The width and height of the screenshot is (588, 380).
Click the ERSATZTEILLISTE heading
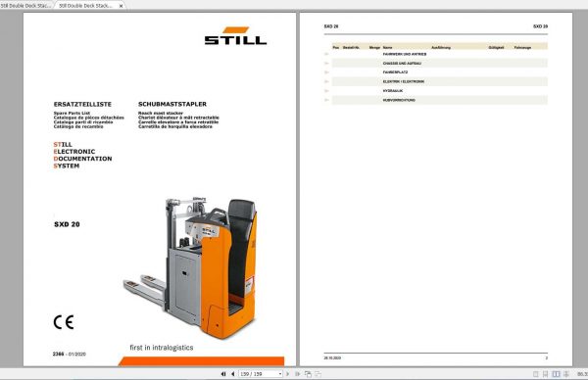click(x=82, y=104)
